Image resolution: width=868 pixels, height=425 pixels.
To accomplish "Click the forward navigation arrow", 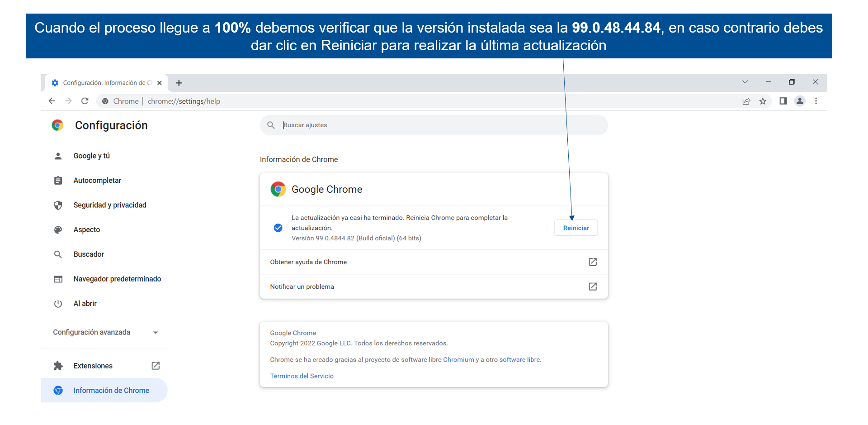I will 68,101.
